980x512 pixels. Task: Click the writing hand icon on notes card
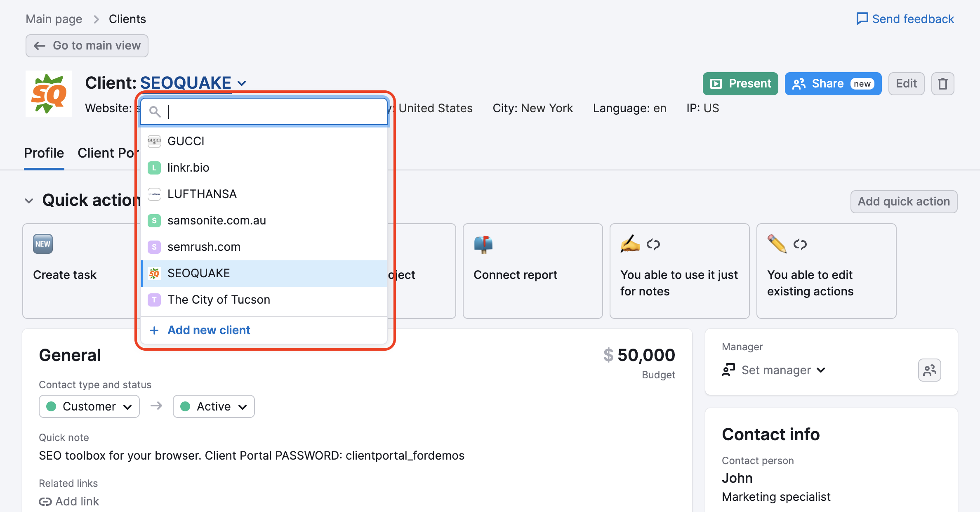[630, 244]
